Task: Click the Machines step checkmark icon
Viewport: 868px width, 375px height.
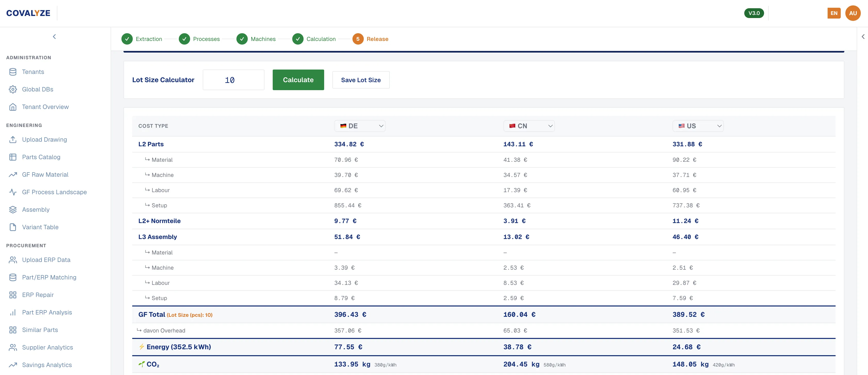Action: click(242, 39)
